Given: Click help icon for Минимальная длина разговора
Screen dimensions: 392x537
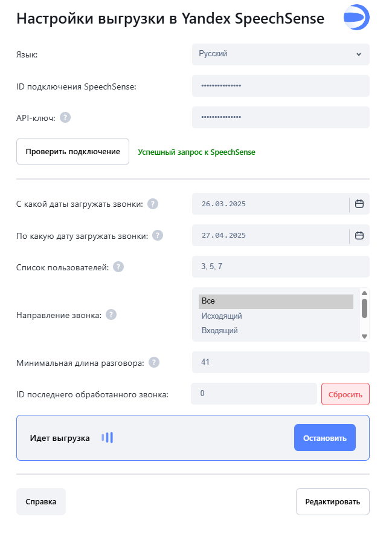Looking at the screenshot, I should tap(154, 362).
